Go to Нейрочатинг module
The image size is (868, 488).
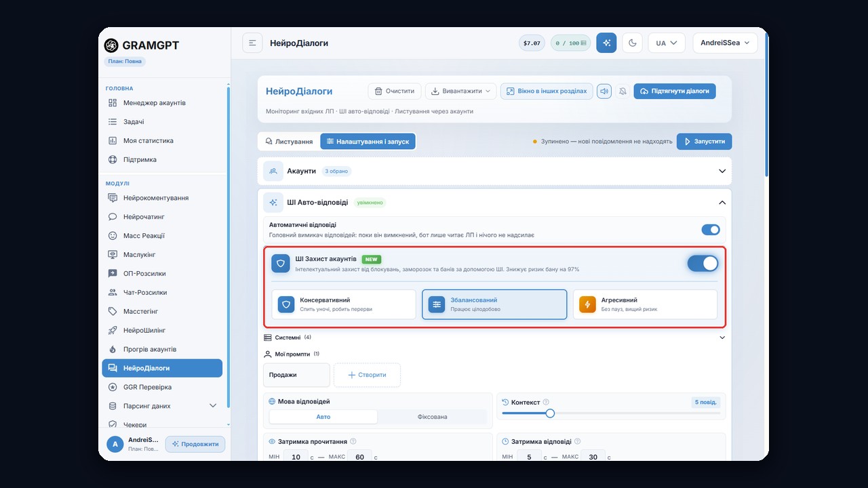(x=163, y=217)
